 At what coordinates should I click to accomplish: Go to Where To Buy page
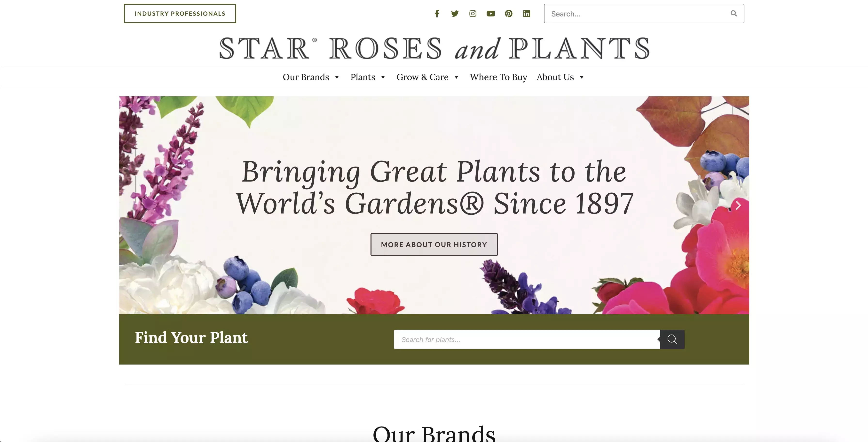498,77
